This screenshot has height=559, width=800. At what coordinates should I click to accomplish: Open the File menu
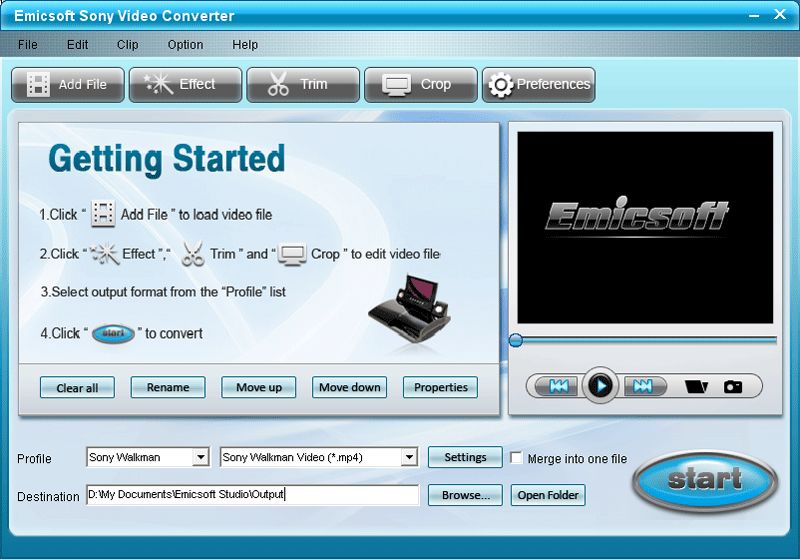point(28,45)
